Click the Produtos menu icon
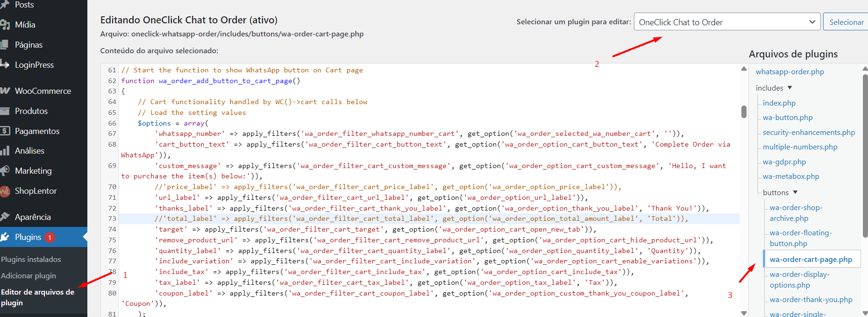The height and width of the screenshot is (317, 868). point(5,111)
